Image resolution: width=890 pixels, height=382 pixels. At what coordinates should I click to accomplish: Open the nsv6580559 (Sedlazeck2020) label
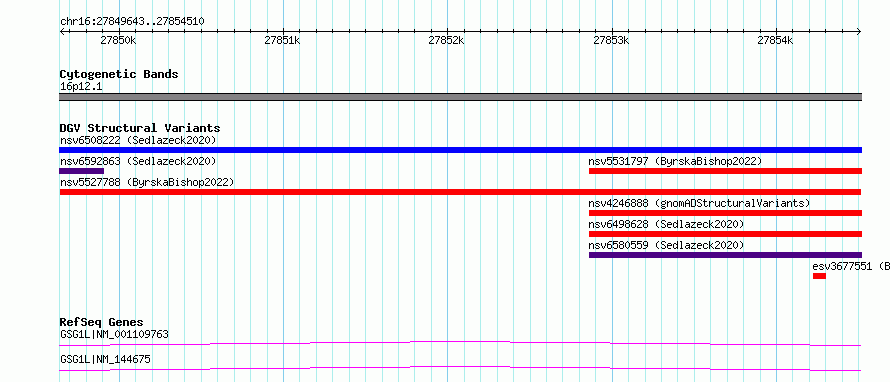pyautogui.click(x=666, y=245)
